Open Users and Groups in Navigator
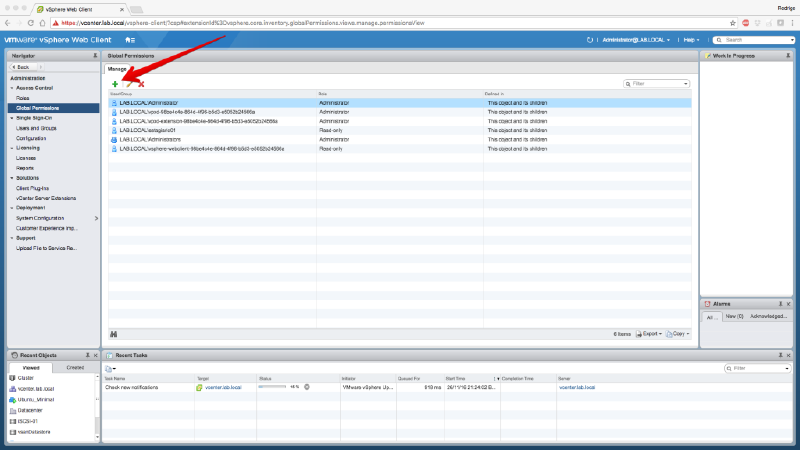This screenshot has width=800, height=450. tap(36, 128)
